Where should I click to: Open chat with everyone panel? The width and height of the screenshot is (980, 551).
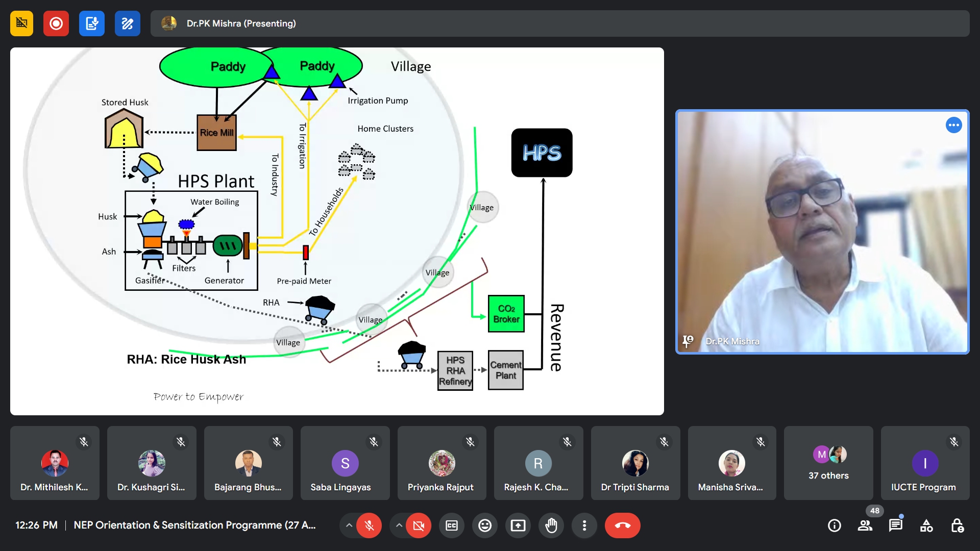click(895, 525)
